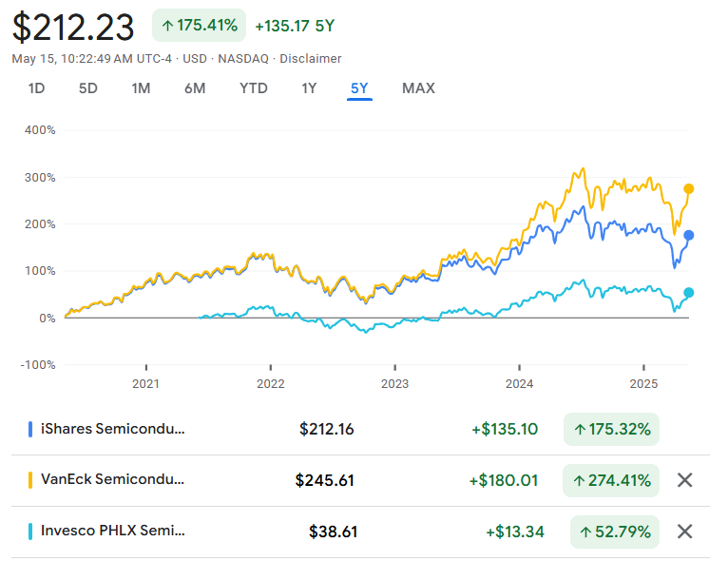Click the 2024 x-axis label
728x561 pixels.
pos(520,383)
